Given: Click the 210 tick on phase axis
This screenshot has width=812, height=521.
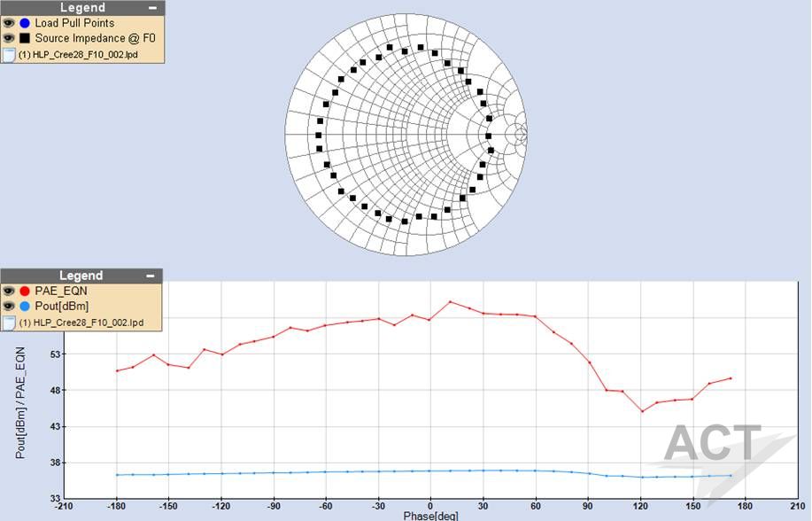Looking at the screenshot, I should (798, 505).
